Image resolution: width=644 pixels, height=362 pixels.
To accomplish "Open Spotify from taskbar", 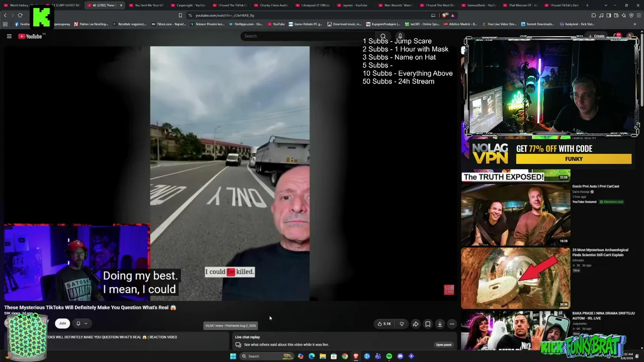I will 389,356.
